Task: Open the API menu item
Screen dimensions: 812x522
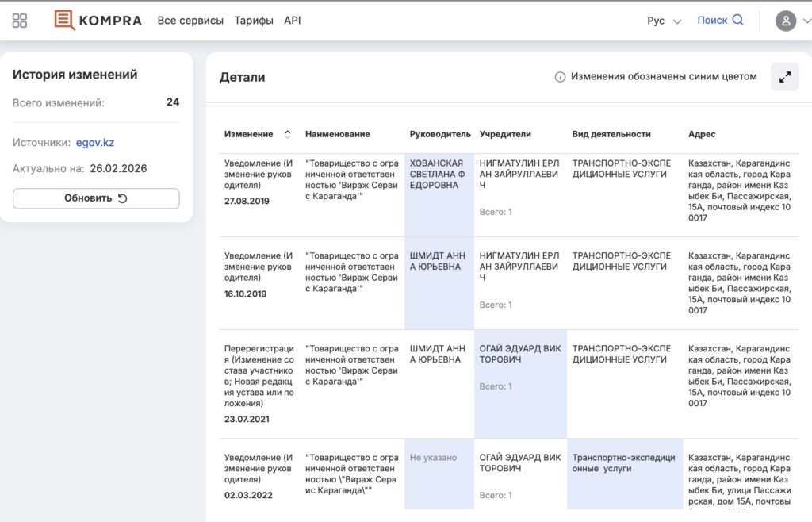Action: (x=293, y=21)
